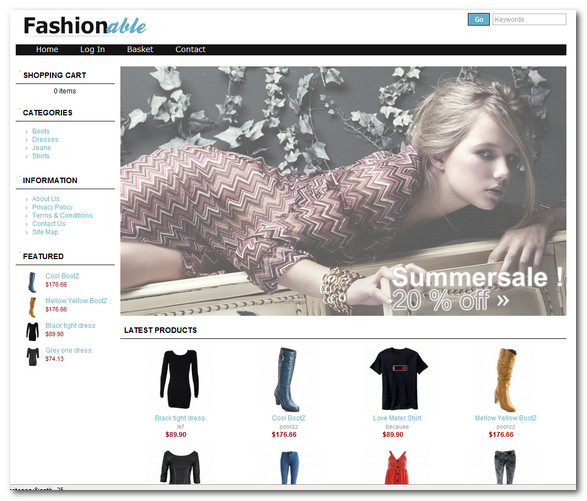Click the Black tight dress latest product title

(180, 418)
